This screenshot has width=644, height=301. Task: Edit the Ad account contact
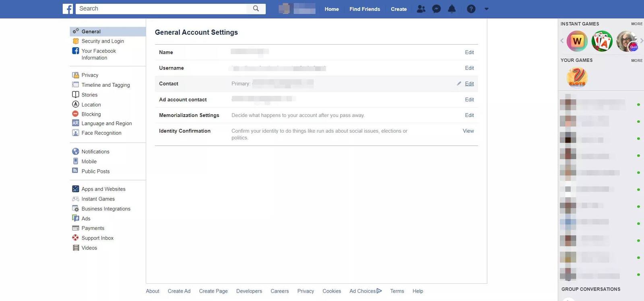tap(469, 100)
